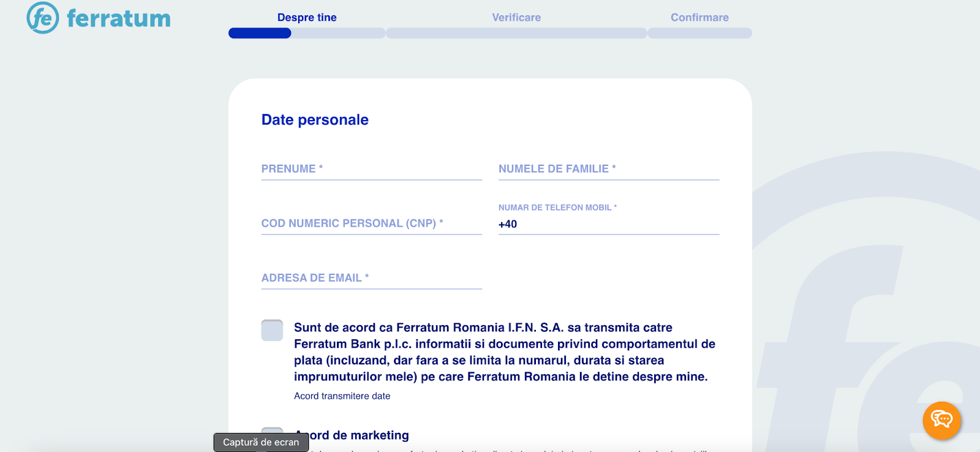Screen dimensions: 980x452
Task: Click the Captură de ecran tooltip
Action: (x=261, y=442)
